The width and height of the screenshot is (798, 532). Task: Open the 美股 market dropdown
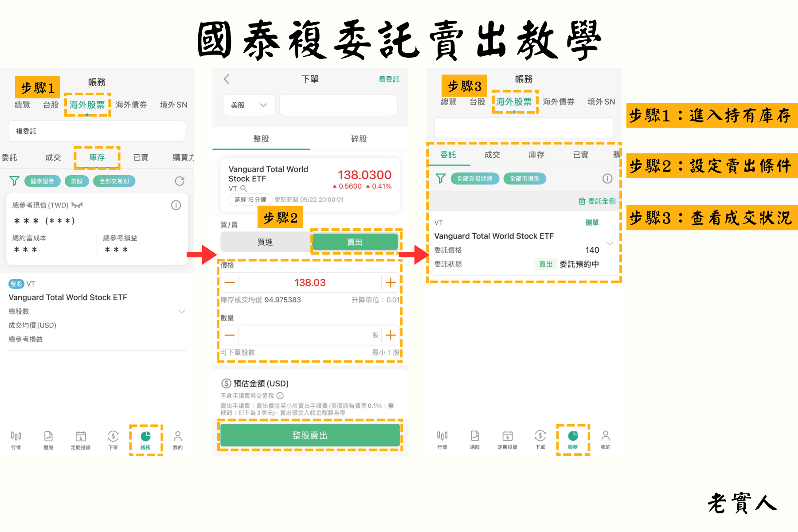[249, 105]
